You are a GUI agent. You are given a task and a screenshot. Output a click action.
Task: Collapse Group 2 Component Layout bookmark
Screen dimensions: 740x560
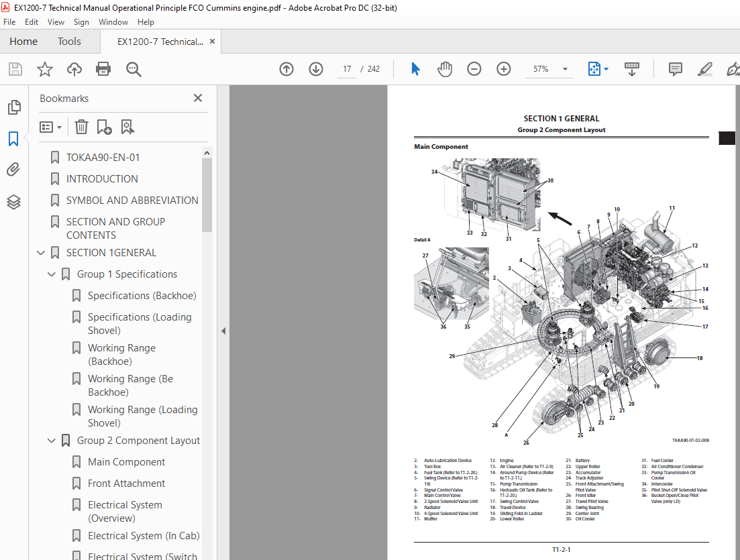(x=52, y=441)
